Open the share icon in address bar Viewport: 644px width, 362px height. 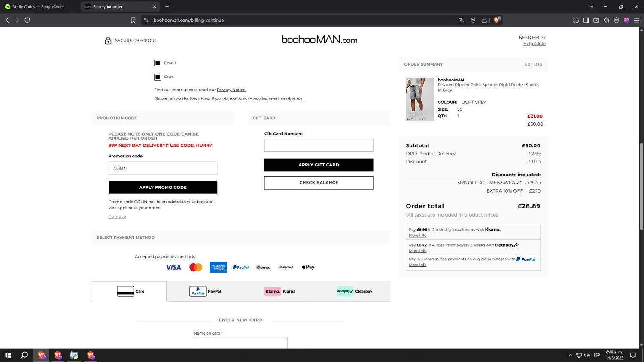tap(484, 20)
